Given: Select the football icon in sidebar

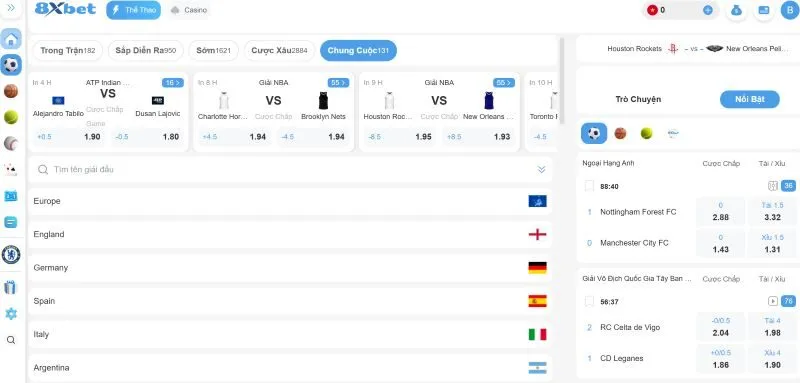Looking at the screenshot, I should coord(11,65).
